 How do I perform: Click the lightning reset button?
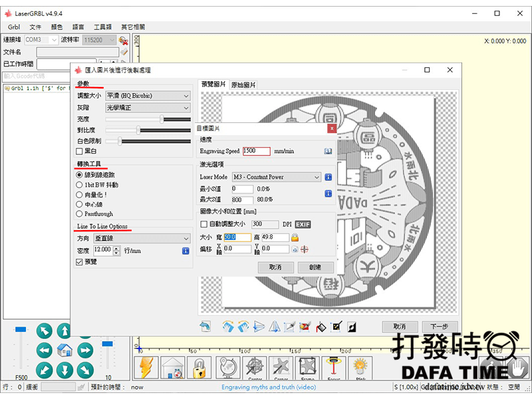click(146, 368)
